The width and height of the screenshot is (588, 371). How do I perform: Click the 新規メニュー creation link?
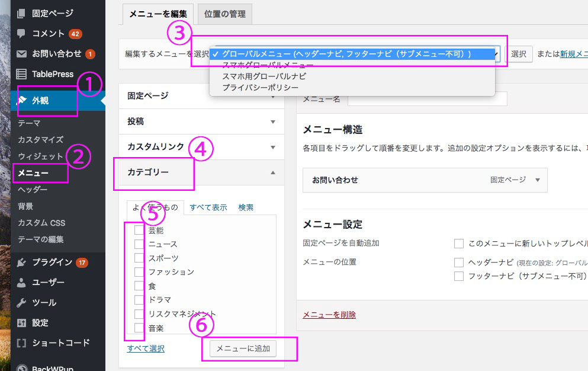coord(574,54)
